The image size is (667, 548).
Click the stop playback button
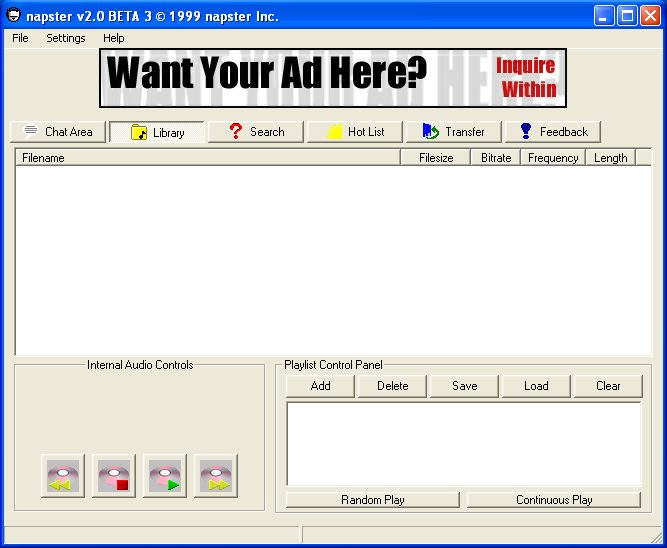click(x=114, y=476)
